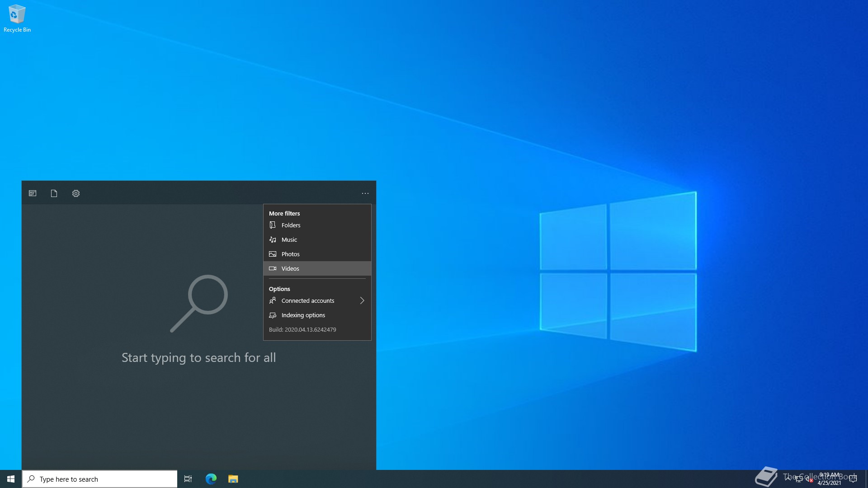This screenshot has width=868, height=488.
Task: Click in the taskbar search box
Action: point(99,479)
